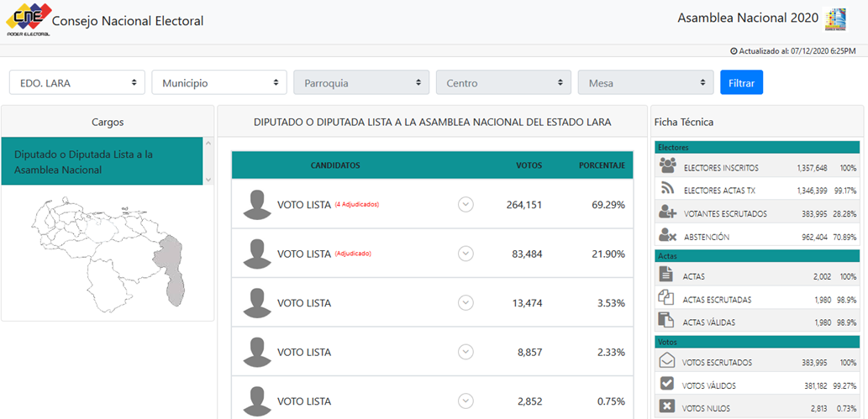Click the CNE Poder Electoral logo
This screenshot has width=868, height=419.
pos(29,20)
